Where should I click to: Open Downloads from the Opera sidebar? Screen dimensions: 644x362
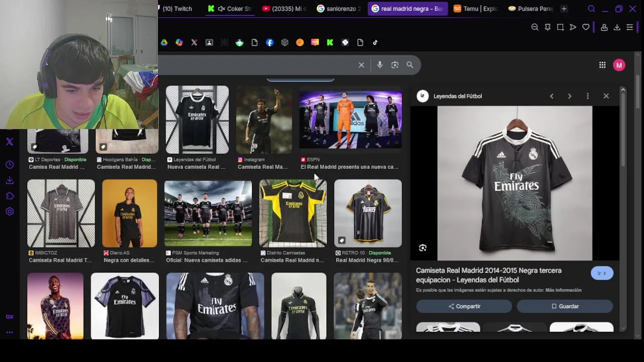pos(10,180)
